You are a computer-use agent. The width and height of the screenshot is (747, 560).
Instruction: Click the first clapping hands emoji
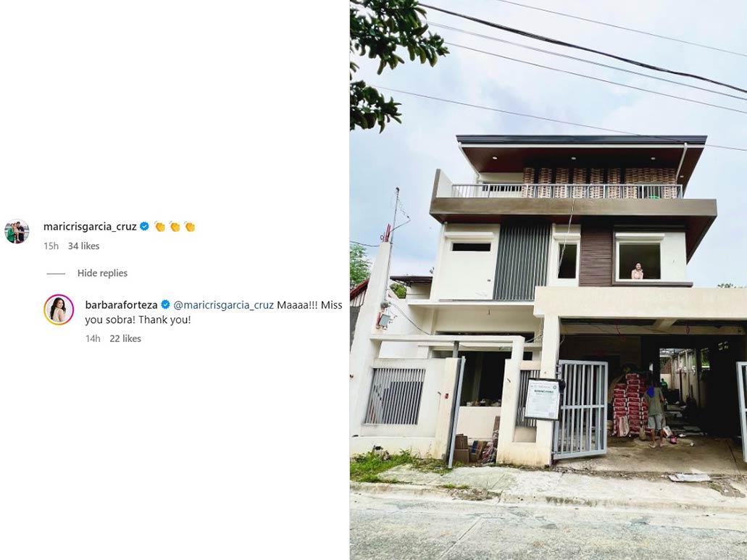pyautogui.click(x=159, y=227)
